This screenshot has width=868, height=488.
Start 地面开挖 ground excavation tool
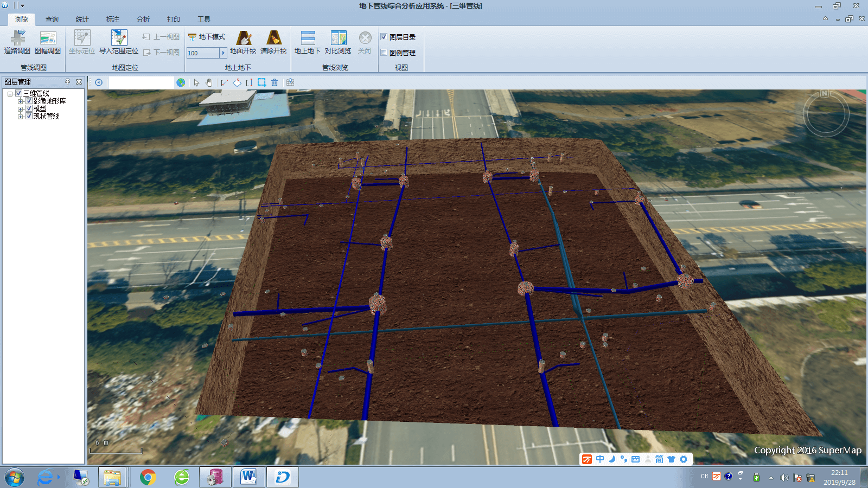coord(243,42)
